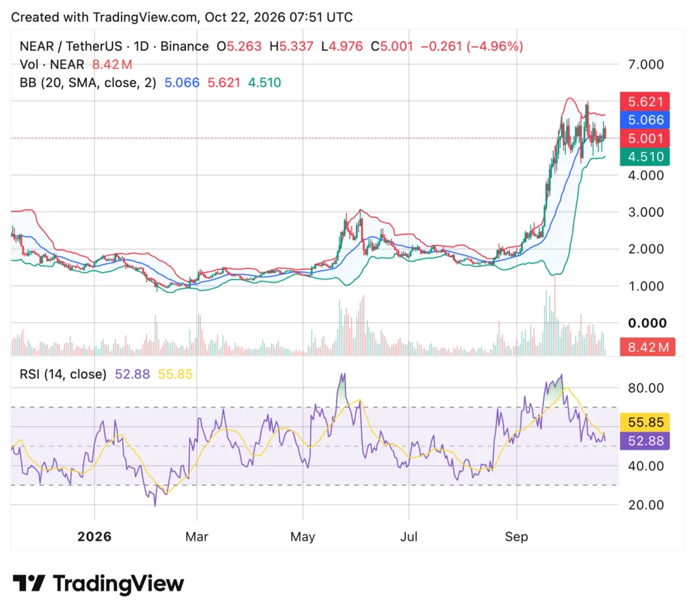Click the volume value 8.42 M in legend

pyautogui.click(x=112, y=64)
